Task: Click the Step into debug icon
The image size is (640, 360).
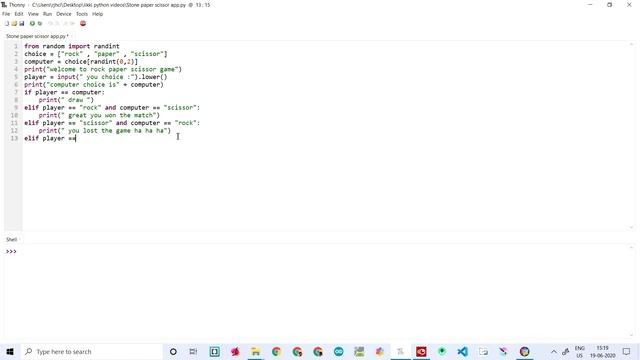Action: 58,24
